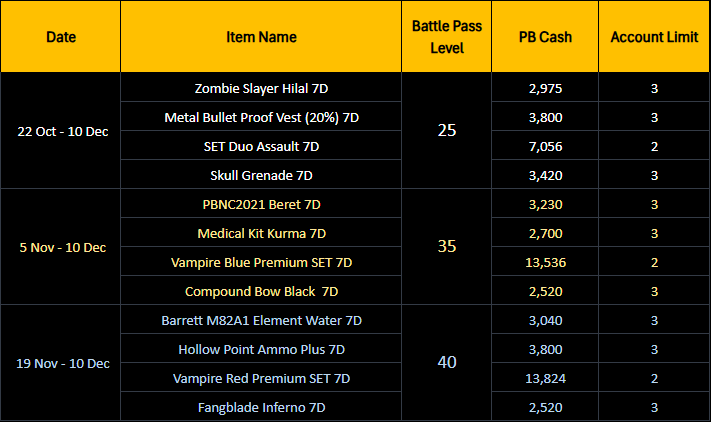Click Vampire Red Premium SET 7D
The image size is (711, 422).
261,378
